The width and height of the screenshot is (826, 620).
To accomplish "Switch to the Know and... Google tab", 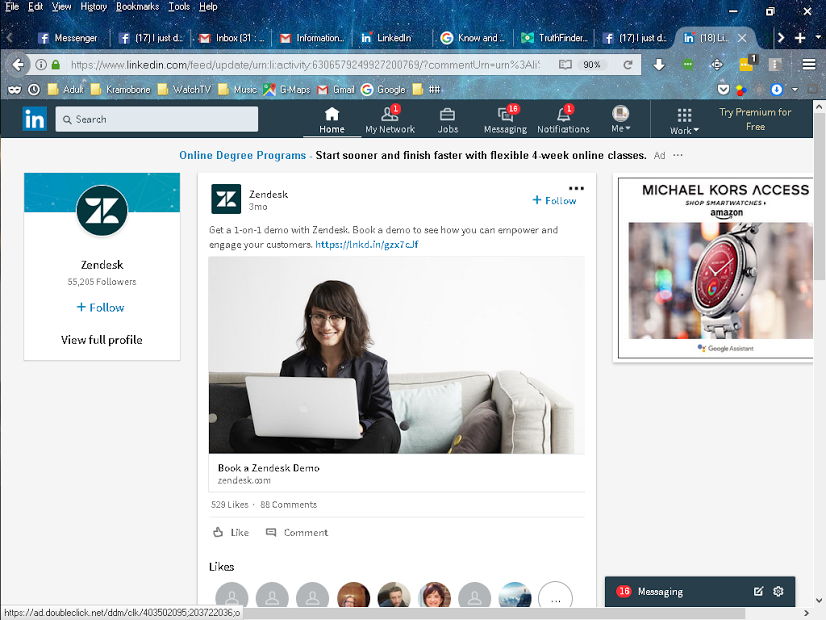I will [x=473, y=38].
